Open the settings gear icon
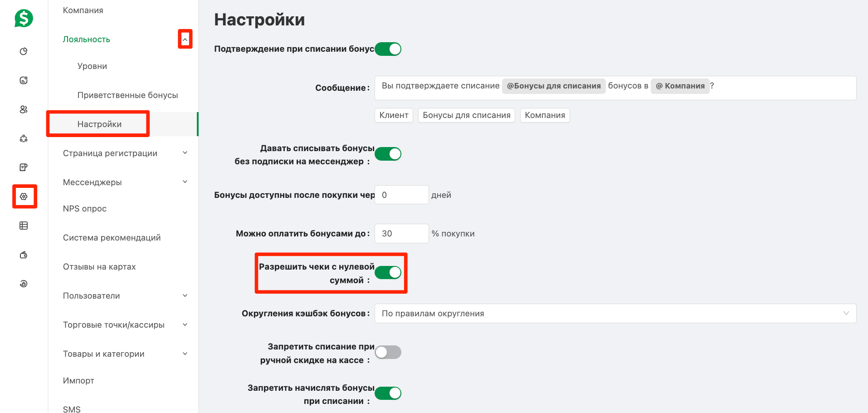Screen dimensions: 868x413 click(x=24, y=197)
